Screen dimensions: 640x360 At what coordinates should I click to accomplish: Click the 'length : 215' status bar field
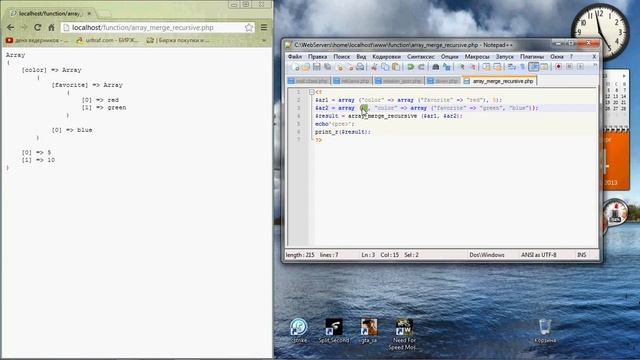(x=300, y=255)
